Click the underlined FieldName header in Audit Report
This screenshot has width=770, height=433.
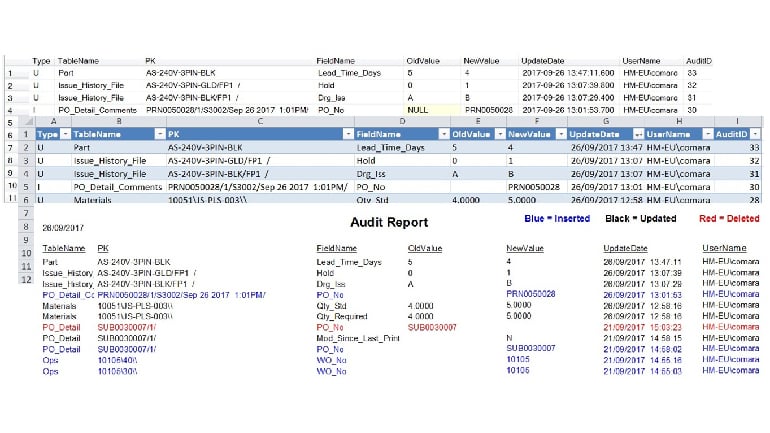[x=337, y=246]
